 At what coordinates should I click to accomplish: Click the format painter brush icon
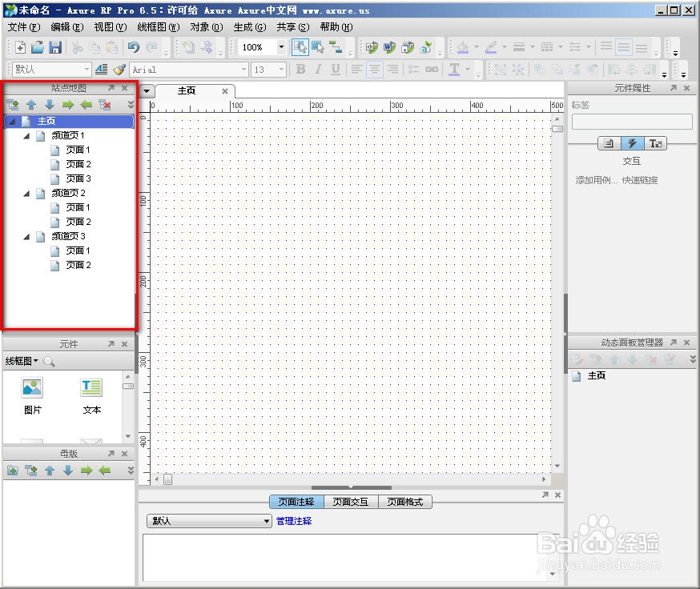click(119, 69)
